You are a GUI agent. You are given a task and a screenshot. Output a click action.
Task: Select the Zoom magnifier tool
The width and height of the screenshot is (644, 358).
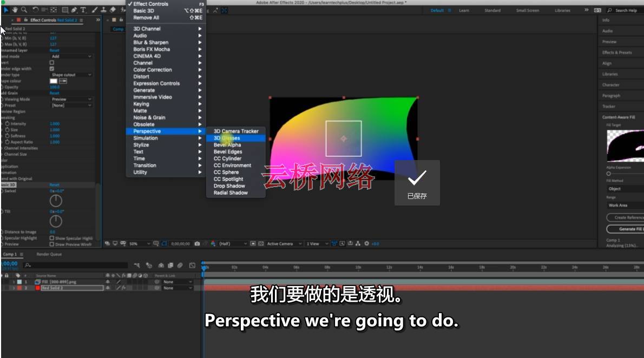pos(24,10)
